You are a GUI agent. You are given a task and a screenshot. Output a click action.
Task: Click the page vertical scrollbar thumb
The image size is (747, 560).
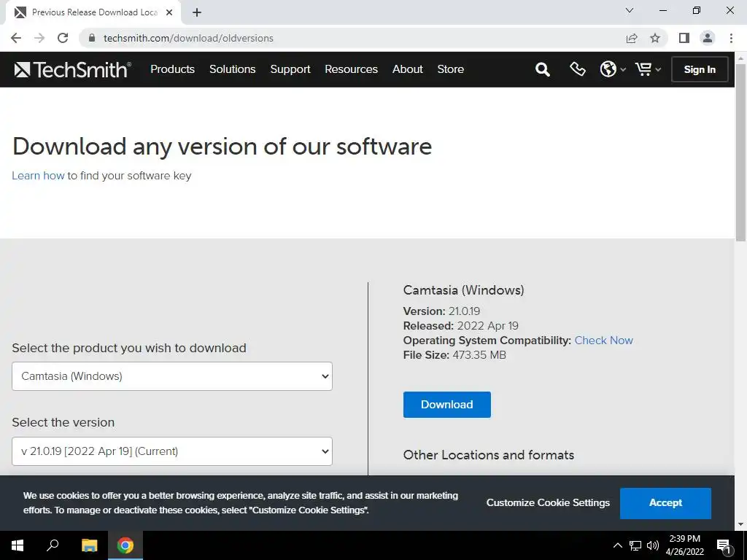(741, 152)
